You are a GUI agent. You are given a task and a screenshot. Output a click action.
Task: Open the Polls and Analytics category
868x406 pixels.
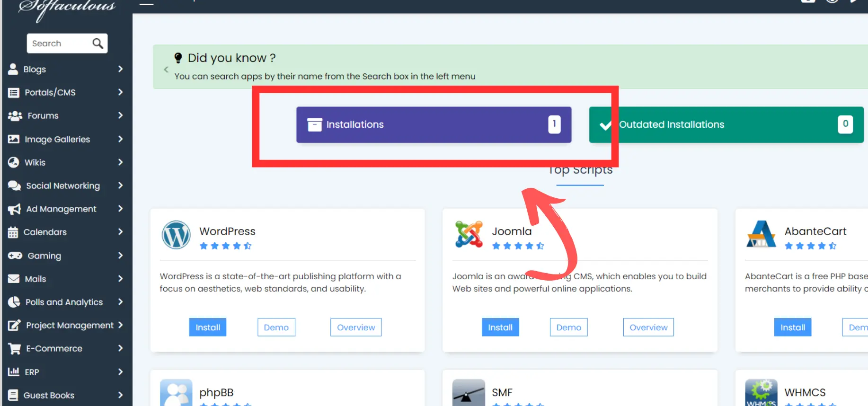point(66,302)
